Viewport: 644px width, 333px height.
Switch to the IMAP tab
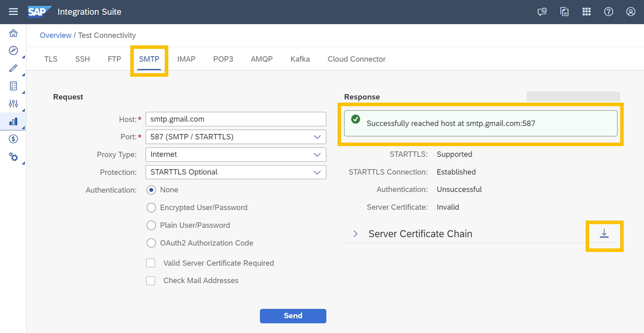(186, 59)
